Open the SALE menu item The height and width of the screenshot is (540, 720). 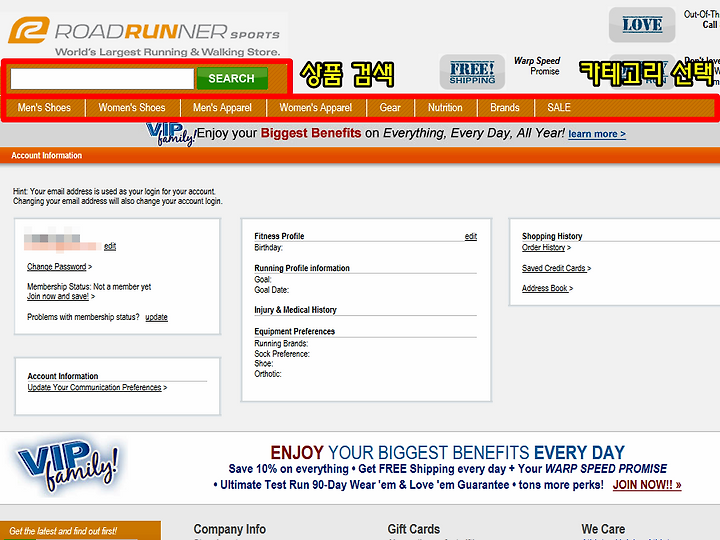coord(559,108)
